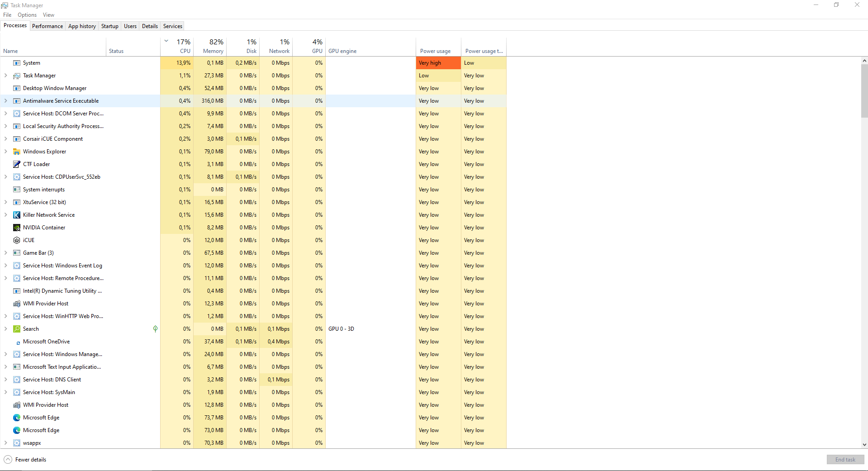Click the Search suspended leaf status icon
This screenshot has width=868, height=471.
point(155,329)
